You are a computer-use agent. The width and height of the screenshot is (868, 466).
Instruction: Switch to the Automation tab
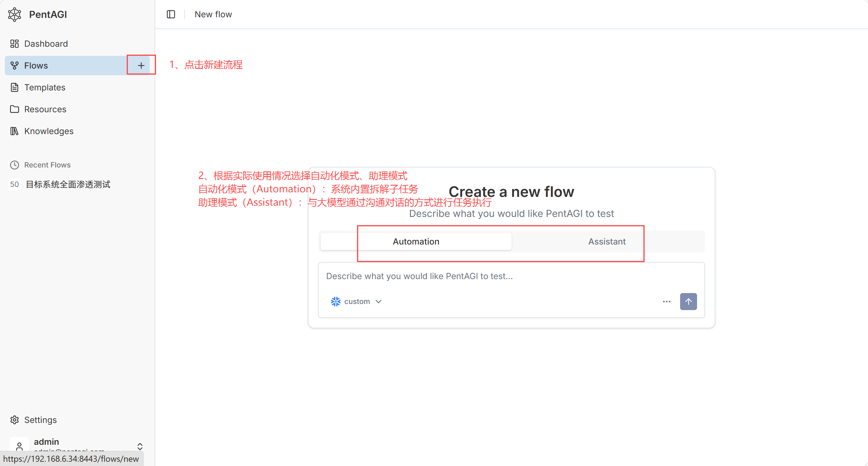click(x=416, y=241)
